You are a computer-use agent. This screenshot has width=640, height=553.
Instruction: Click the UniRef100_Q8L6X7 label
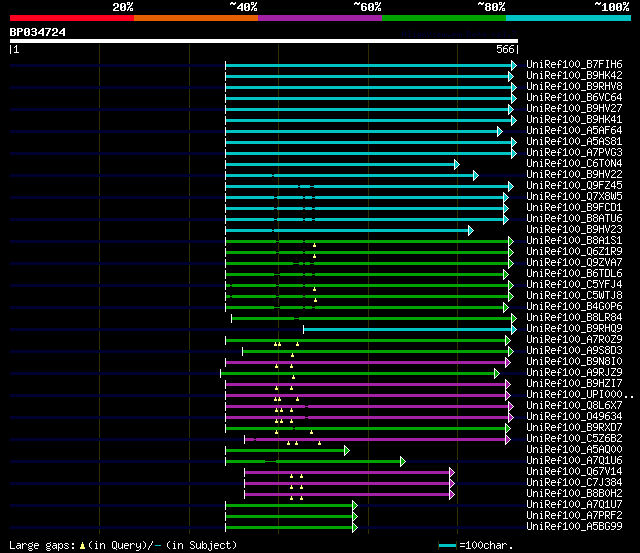tap(574, 406)
